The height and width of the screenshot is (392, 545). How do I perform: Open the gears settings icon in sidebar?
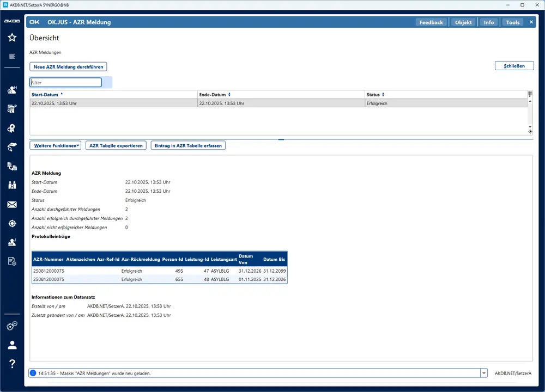tap(12, 326)
